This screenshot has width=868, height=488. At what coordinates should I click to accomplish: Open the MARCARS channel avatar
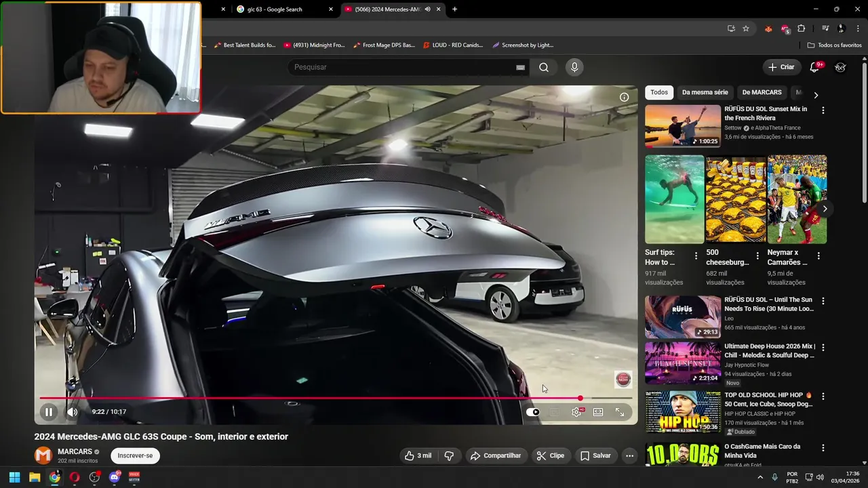point(43,455)
